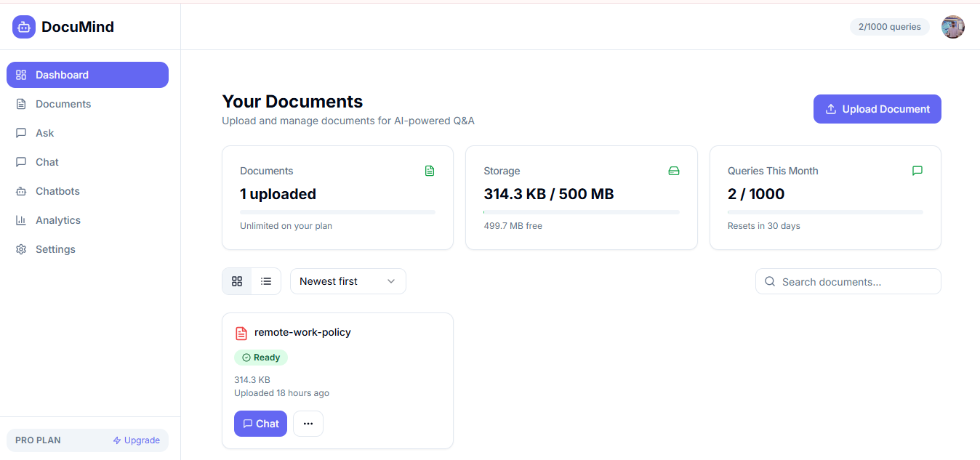Open the Newest first sort dropdown
The height and width of the screenshot is (460, 980).
click(x=348, y=281)
